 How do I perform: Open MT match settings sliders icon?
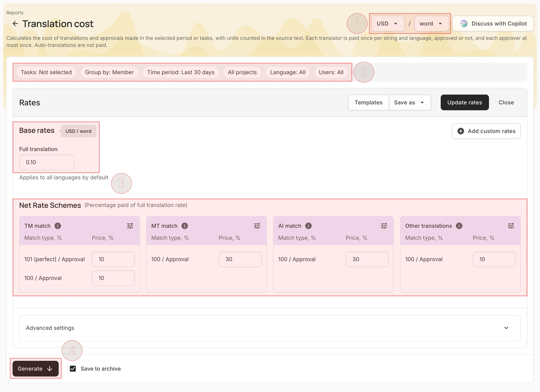(x=257, y=226)
